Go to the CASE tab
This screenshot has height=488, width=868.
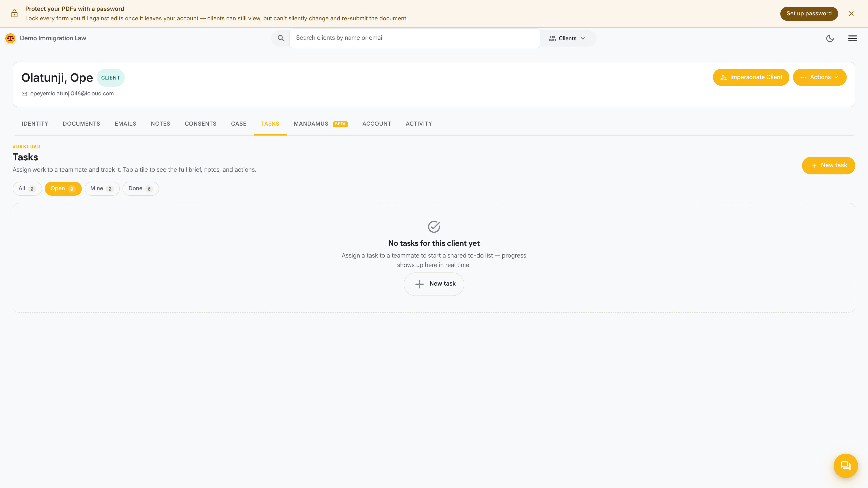238,124
